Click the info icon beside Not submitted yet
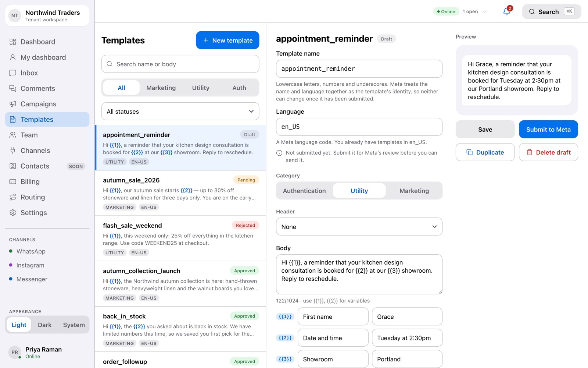The width and height of the screenshot is (588, 368). click(x=279, y=153)
